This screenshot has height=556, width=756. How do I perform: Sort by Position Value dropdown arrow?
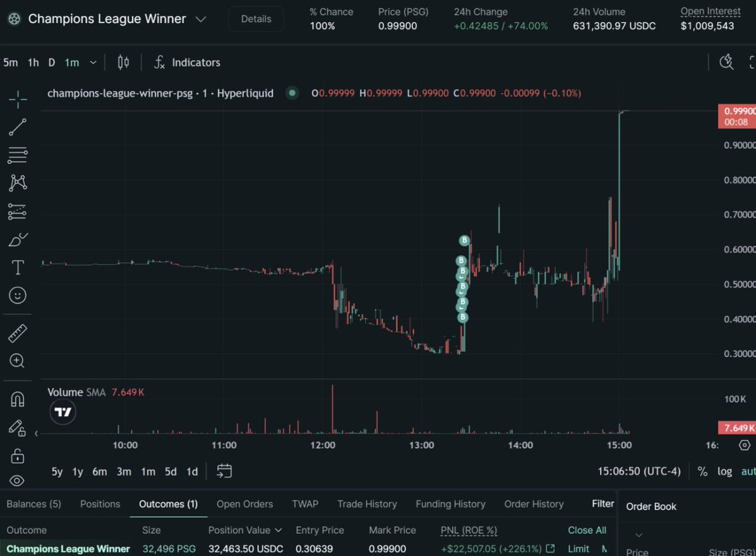tap(278, 530)
